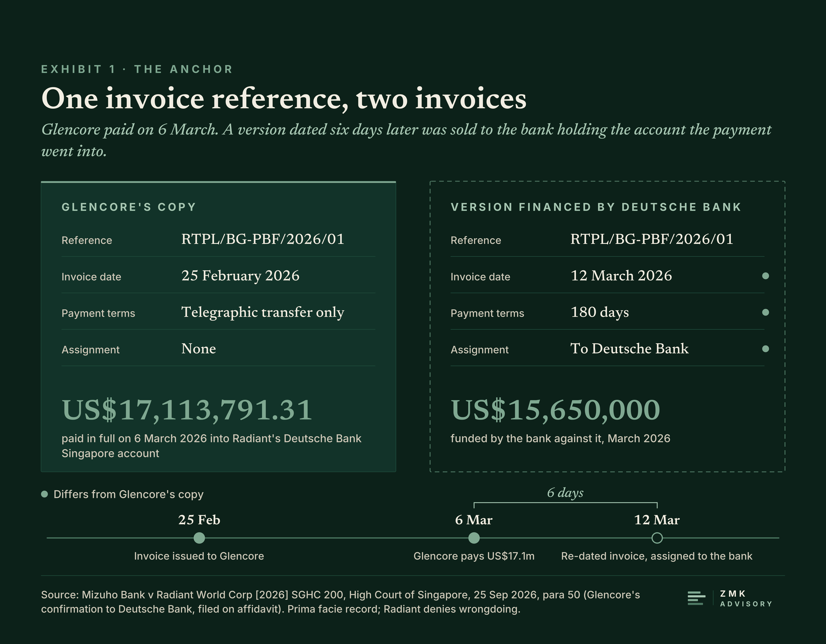Screen dimensions: 826x644
Task: Click the ZMK ADVISORY wordmark
Action: click(746, 599)
